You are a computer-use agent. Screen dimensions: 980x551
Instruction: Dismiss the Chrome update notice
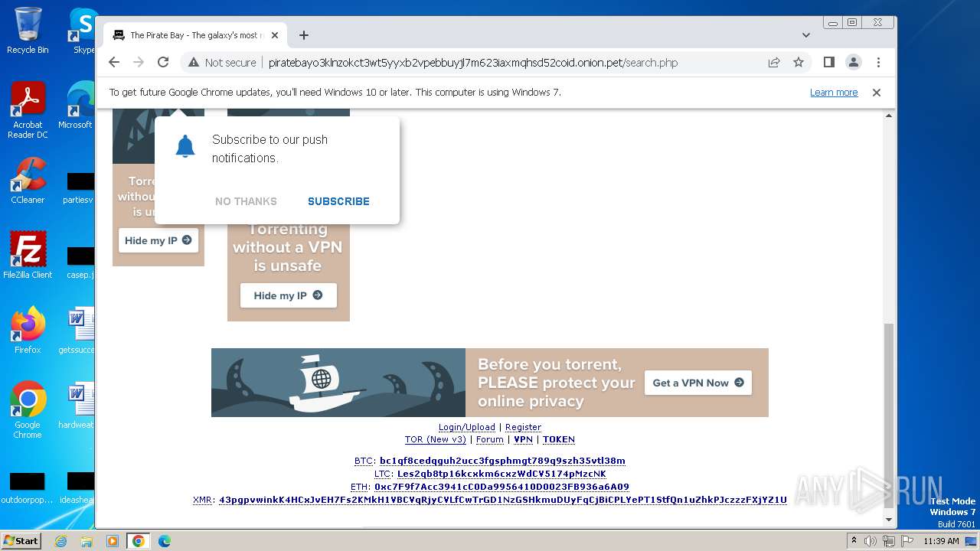pos(877,93)
